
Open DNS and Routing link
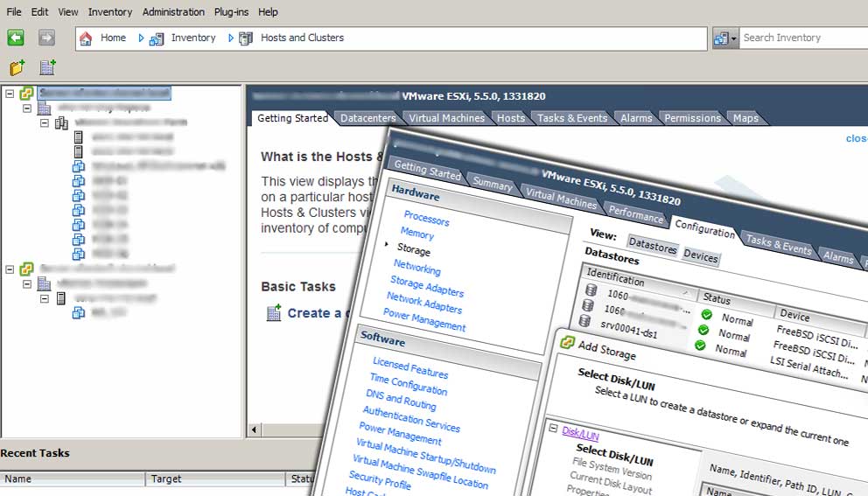[401, 399]
